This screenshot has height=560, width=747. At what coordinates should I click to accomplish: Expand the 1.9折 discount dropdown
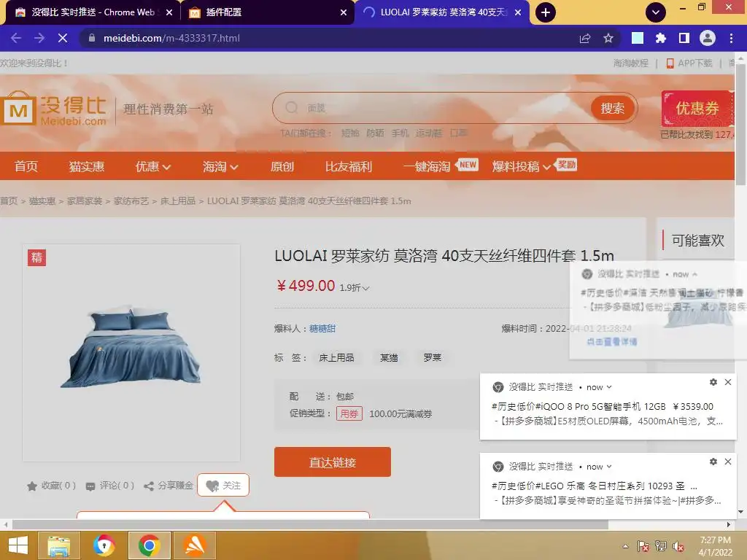(x=354, y=287)
